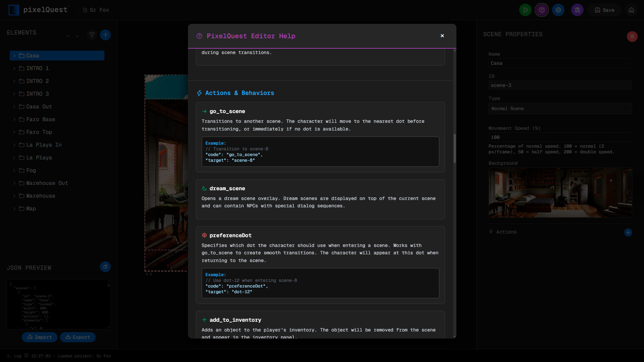Screen dimensions: 644x362
Task: Run the project with the play icon
Action: (x=525, y=10)
